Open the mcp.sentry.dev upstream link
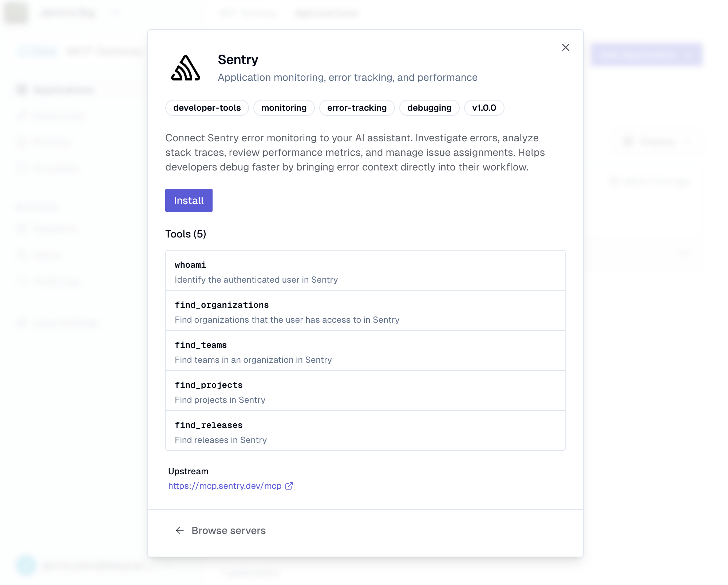 pyautogui.click(x=225, y=486)
